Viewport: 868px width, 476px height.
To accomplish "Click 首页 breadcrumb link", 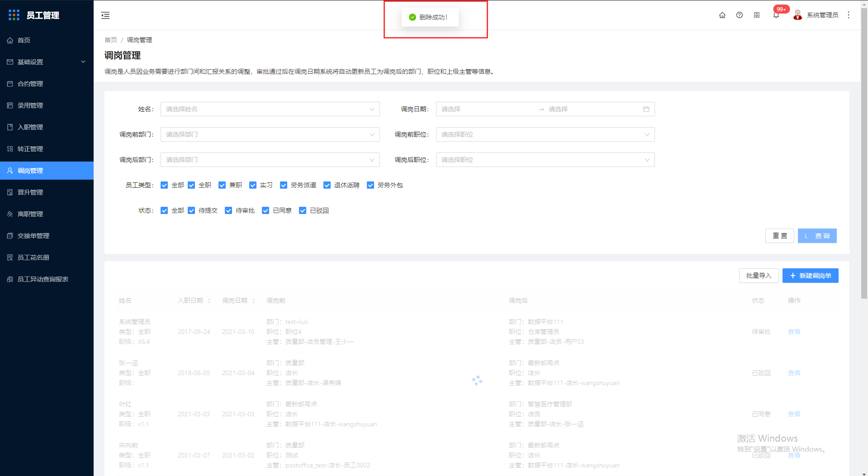I will 111,40.
